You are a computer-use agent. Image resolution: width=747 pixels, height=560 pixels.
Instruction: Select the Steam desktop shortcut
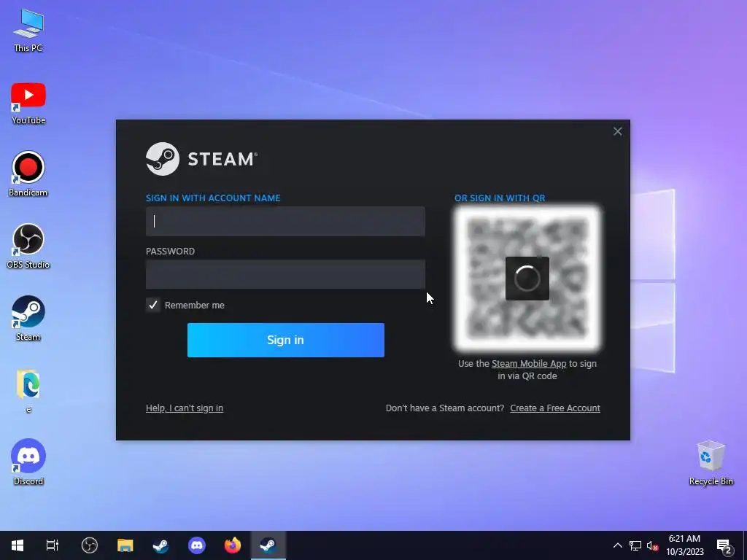[28, 319]
